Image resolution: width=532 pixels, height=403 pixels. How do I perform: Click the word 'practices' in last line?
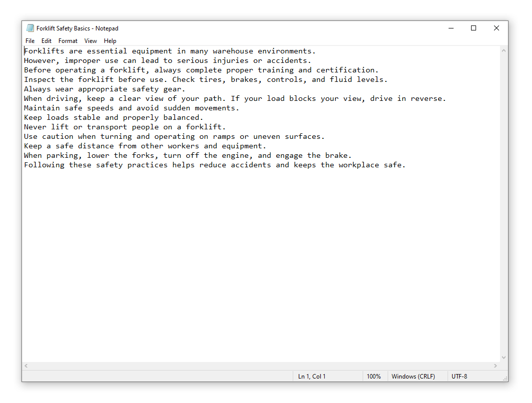[147, 165]
